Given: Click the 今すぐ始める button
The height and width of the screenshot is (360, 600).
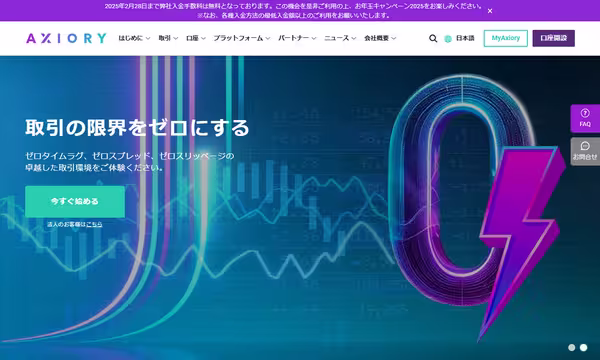Looking at the screenshot, I should 75,202.
